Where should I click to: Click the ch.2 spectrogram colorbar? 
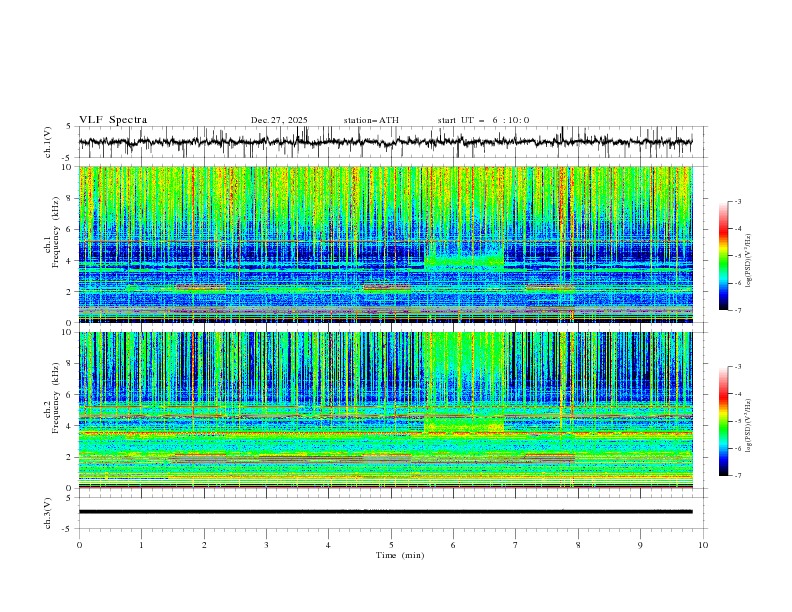(x=723, y=421)
